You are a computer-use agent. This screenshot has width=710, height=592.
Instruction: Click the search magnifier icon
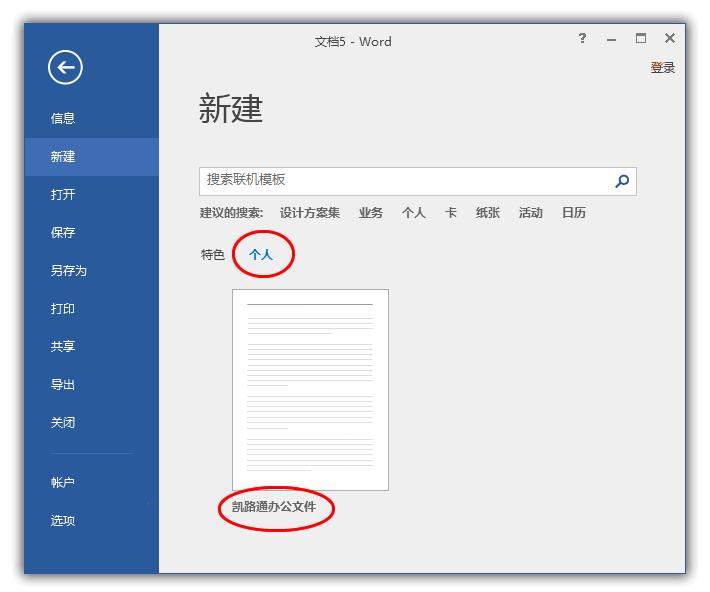click(622, 181)
